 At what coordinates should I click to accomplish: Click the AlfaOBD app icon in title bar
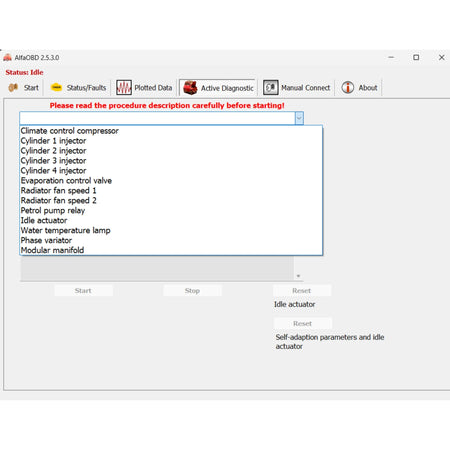click(7, 57)
